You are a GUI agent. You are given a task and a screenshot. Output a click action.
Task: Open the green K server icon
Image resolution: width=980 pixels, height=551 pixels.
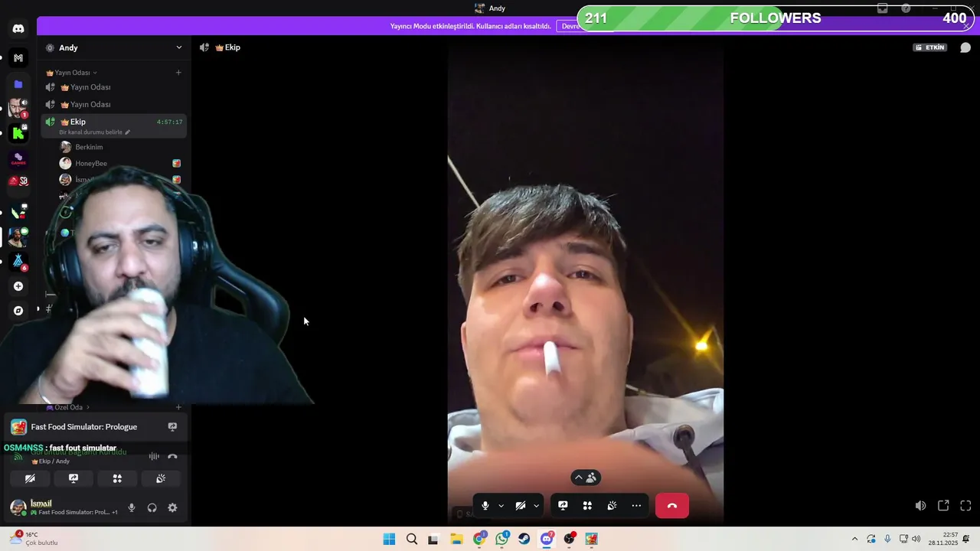(x=18, y=133)
